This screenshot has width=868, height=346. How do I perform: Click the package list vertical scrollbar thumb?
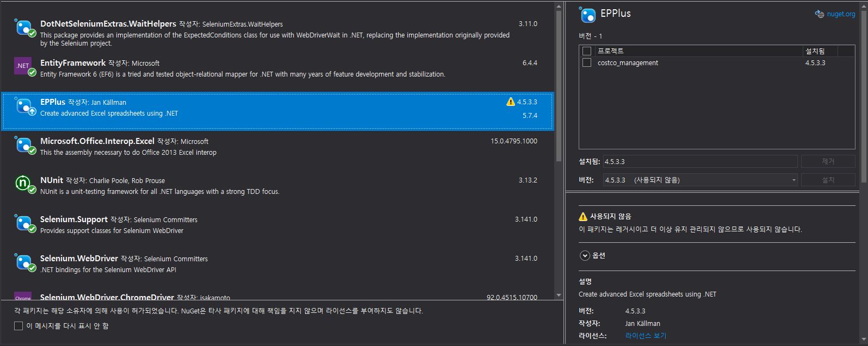[x=559, y=85]
